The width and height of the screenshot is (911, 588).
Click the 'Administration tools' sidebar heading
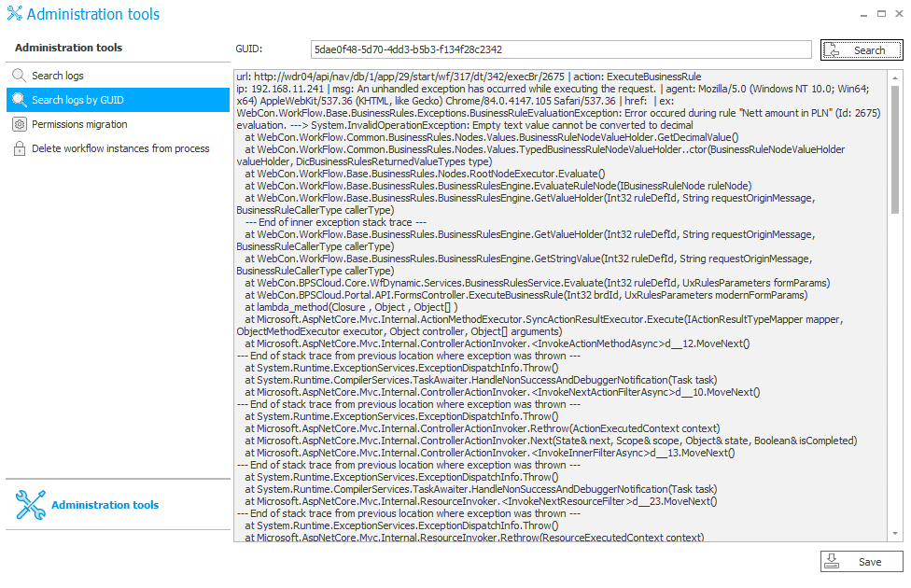[x=68, y=48]
